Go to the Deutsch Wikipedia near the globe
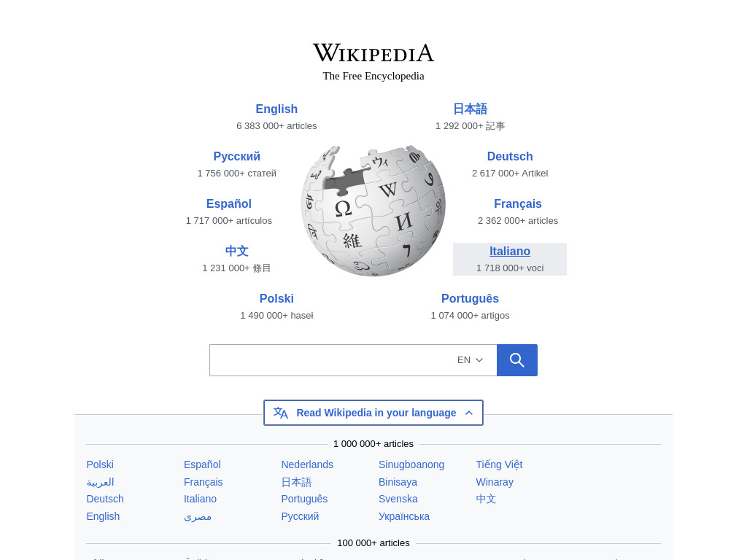 coord(510,156)
